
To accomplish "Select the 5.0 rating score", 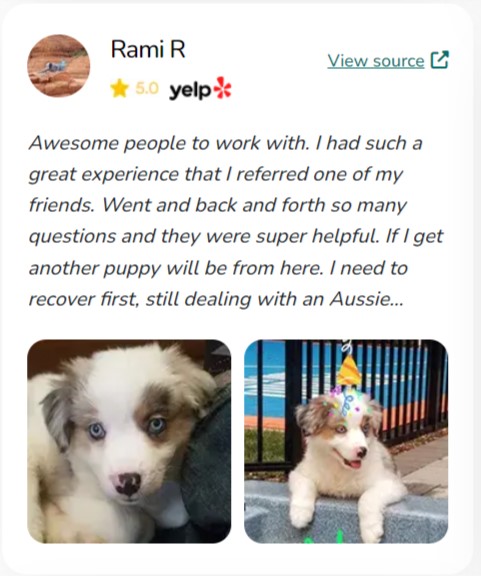I will tap(147, 89).
